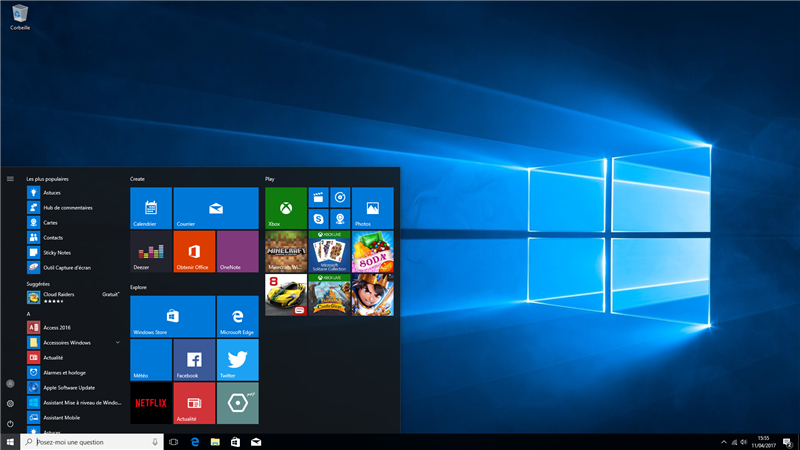This screenshot has width=800, height=450.
Task: Click the Obtenir Office tile
Action: (x=194, y=252)
